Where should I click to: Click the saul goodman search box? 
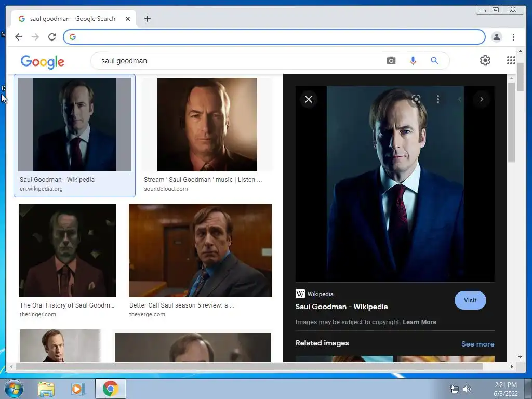point(237,61)
